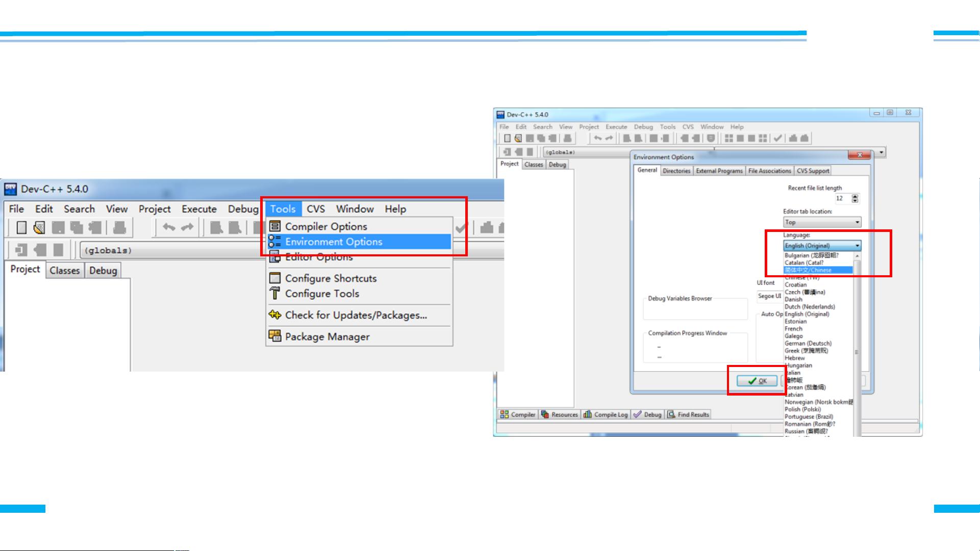Screen dimensions: 980x551
Task: Select English (Original) entry below Dutch in list
Action: (x=818, y=314)
